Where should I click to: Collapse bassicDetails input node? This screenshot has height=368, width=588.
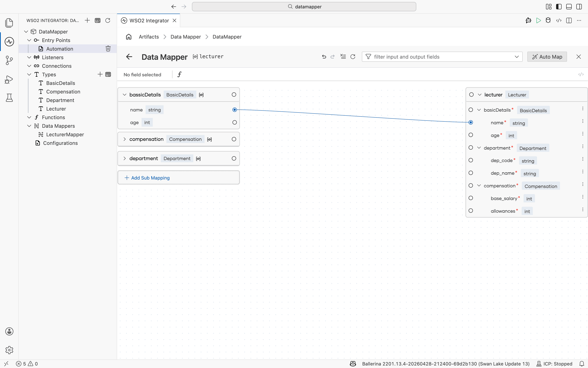pyautogui.click(x=124, y=95)
